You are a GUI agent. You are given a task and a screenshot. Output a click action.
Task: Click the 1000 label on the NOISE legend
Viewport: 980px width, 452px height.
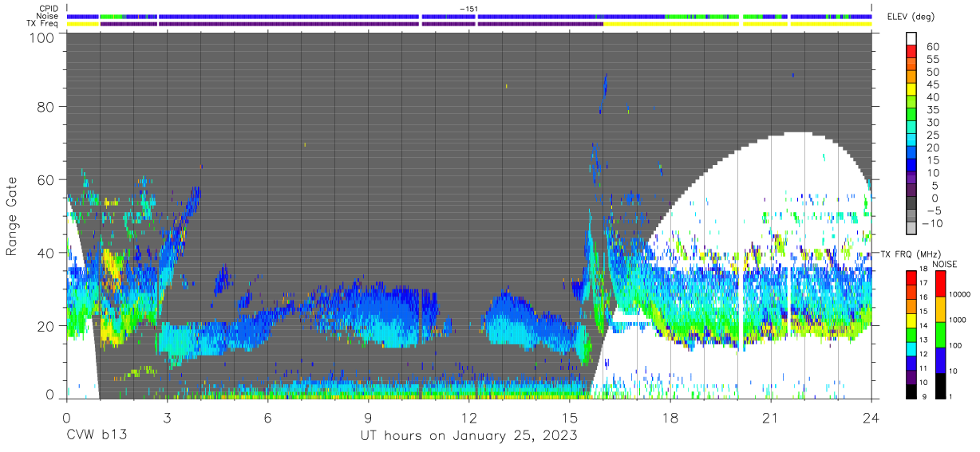(958, 320)
